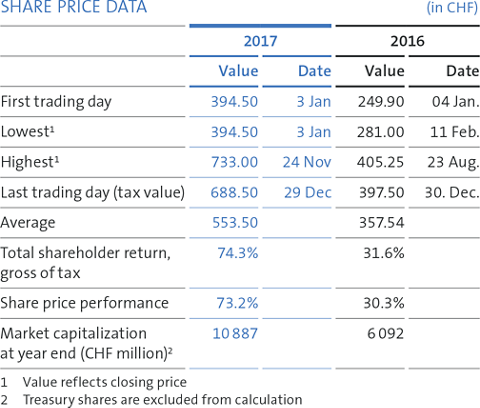Click the (in CHF) unit label

pos(452,8)
